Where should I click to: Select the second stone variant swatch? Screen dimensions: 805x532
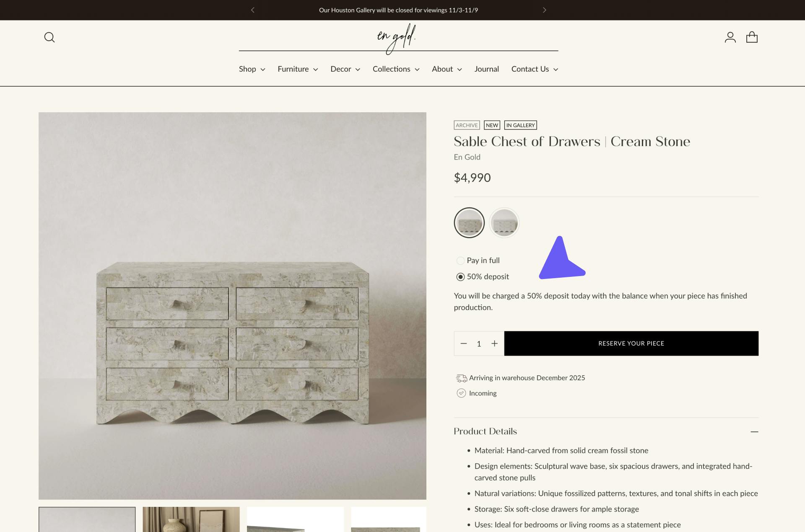coord(504,222)
